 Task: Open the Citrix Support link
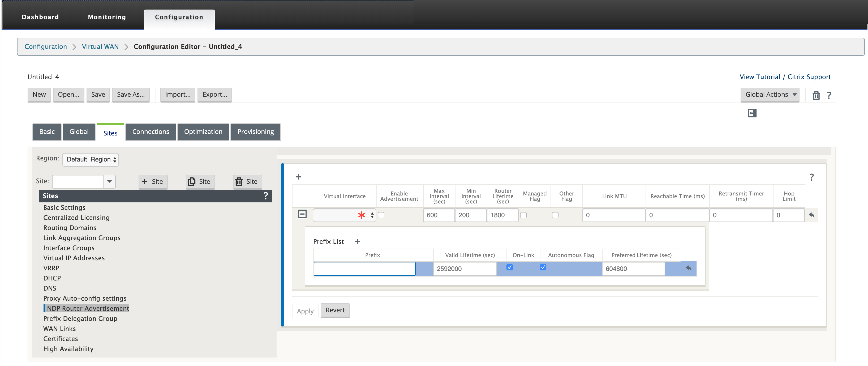tap(809, 77)
